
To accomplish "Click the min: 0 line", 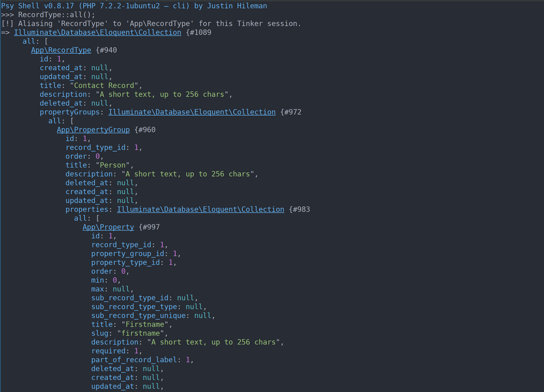I will tap(106, 280).
